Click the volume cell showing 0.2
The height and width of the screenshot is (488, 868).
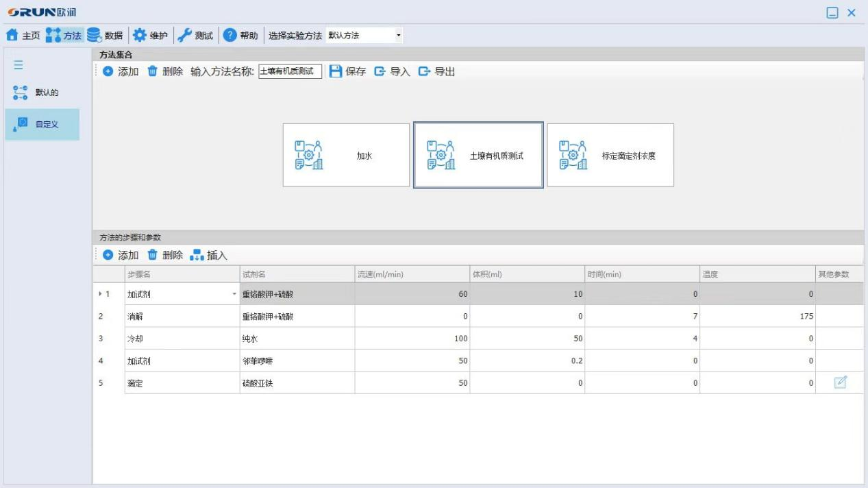pyautogui.click(x=528, y=360)
